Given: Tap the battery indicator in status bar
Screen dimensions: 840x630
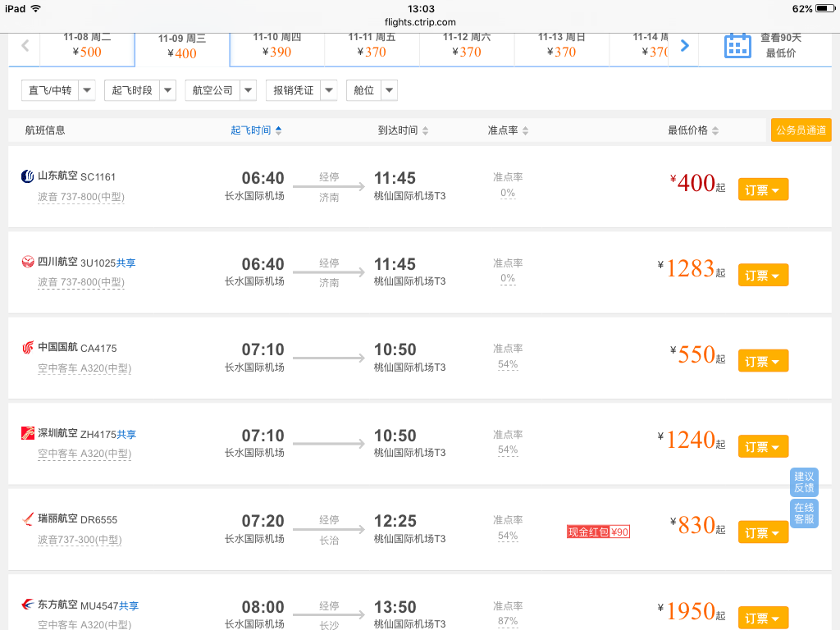Looking at the screenshot, I should point(825,8).
